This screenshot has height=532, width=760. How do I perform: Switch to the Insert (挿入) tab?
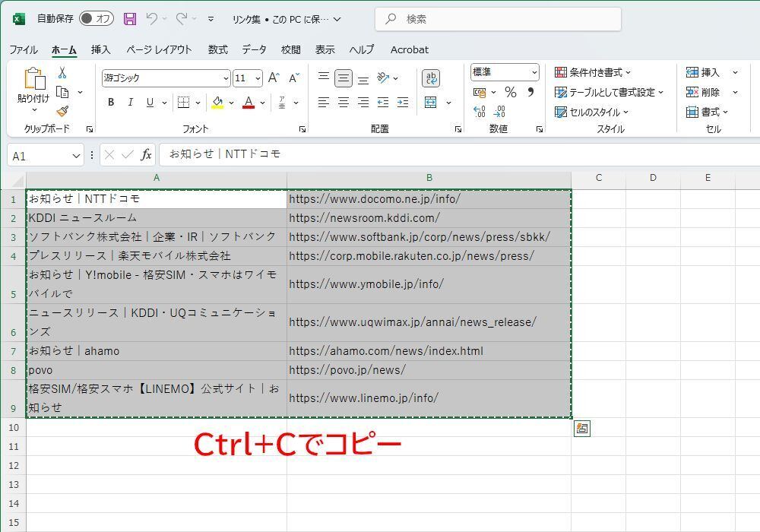(x=101, y=49)
